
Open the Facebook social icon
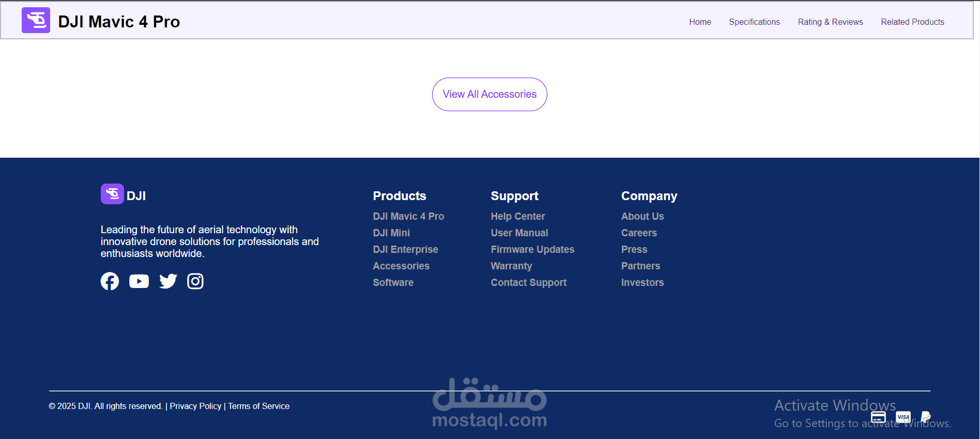coord(110,281)
